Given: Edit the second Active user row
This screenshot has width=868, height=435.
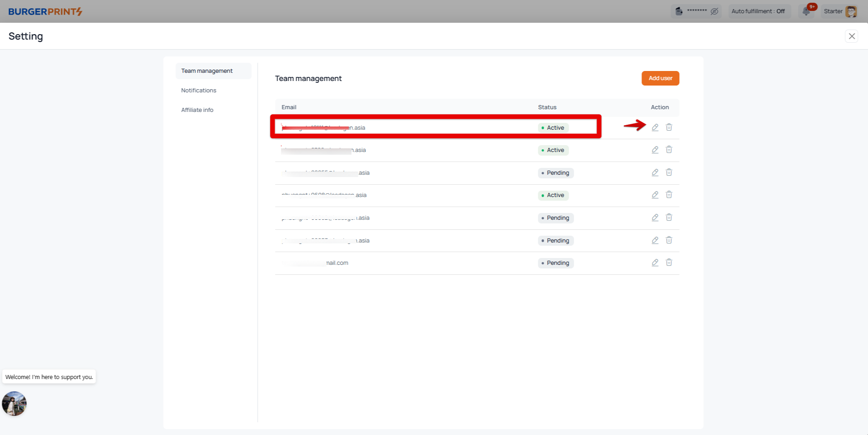Looking at the screenshot, I should point(655,150).
